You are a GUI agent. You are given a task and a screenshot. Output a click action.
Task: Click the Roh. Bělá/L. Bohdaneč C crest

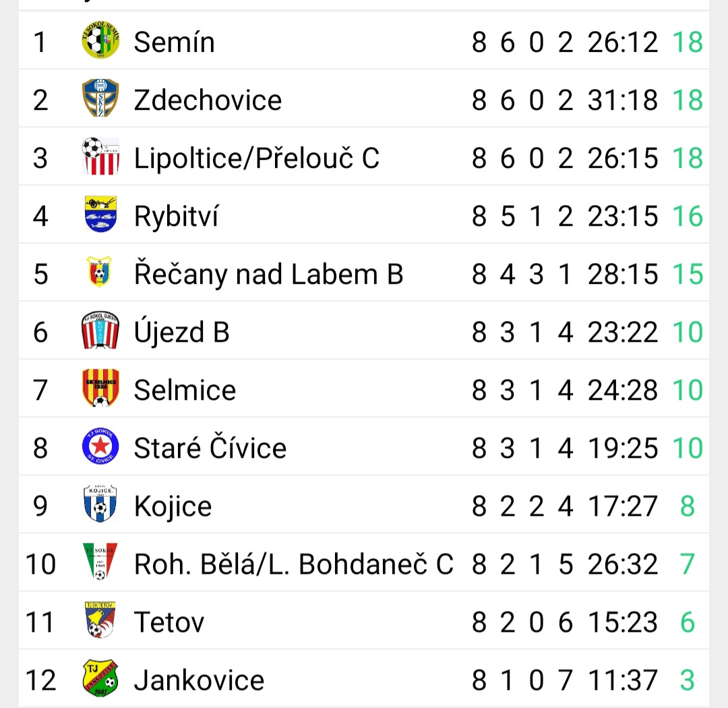(100, 564)
